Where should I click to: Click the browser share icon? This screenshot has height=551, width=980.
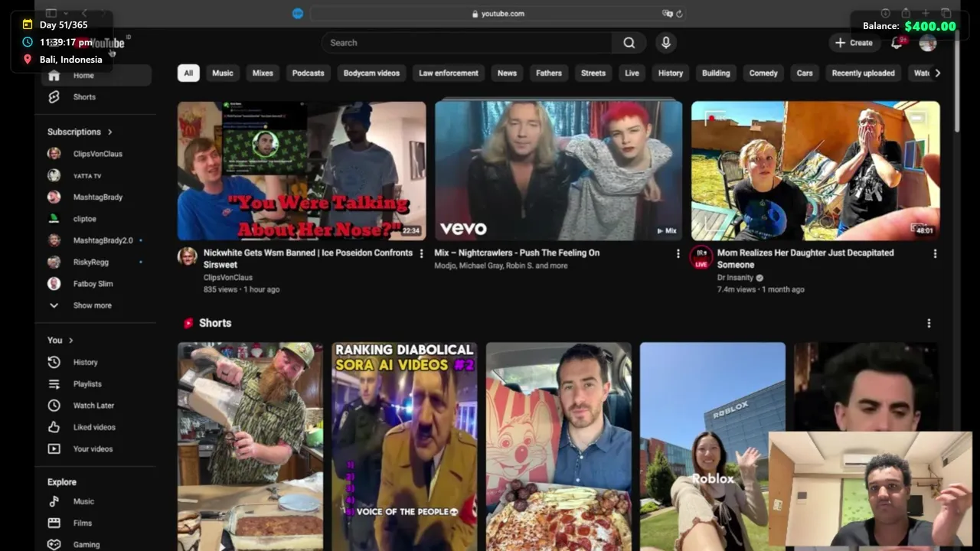(x=906, y=13)
